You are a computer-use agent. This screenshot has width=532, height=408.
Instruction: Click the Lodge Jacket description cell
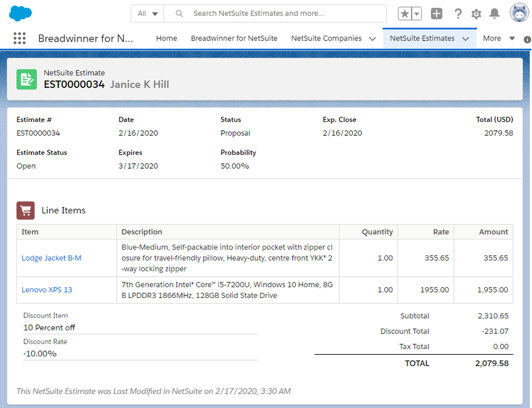coord(228,258)
